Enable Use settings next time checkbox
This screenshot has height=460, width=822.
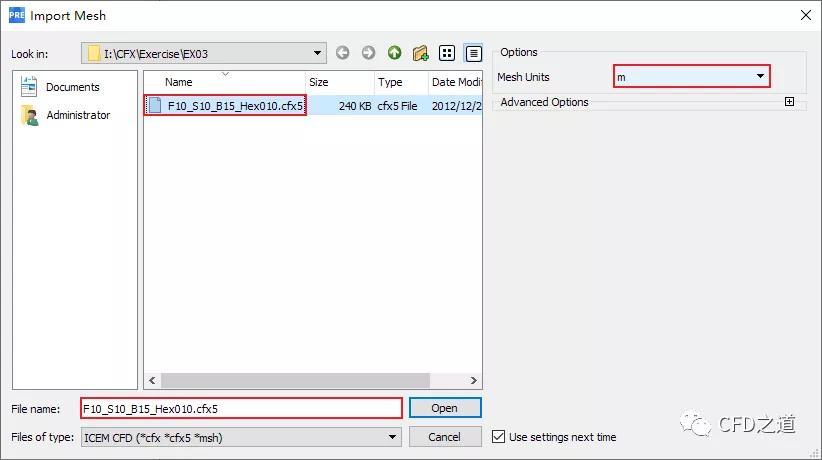499,437
